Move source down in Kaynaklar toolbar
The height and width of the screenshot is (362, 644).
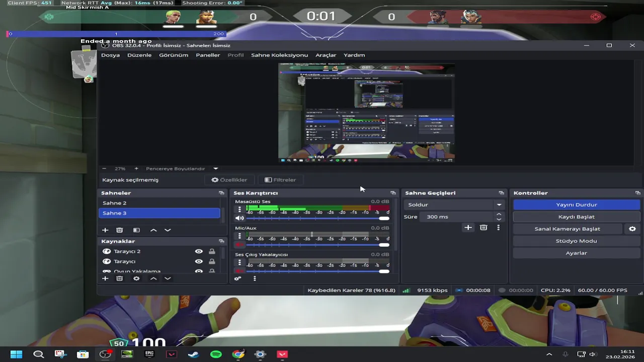click(x=168, y=278)
